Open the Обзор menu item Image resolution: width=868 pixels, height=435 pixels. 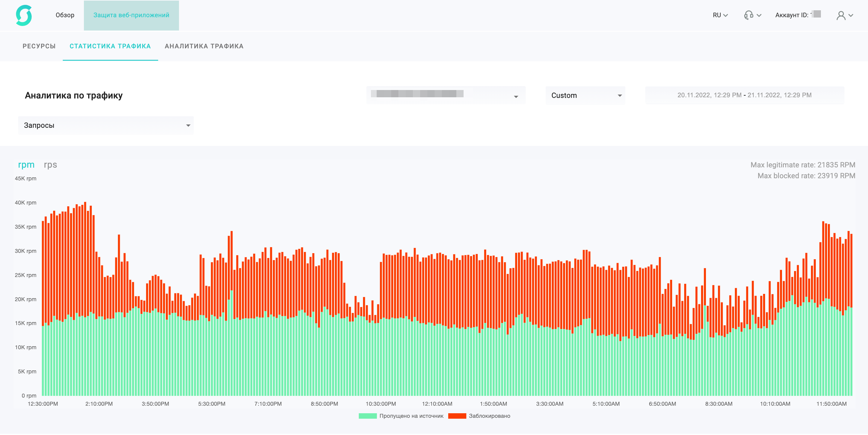click(x=65, y=15)
